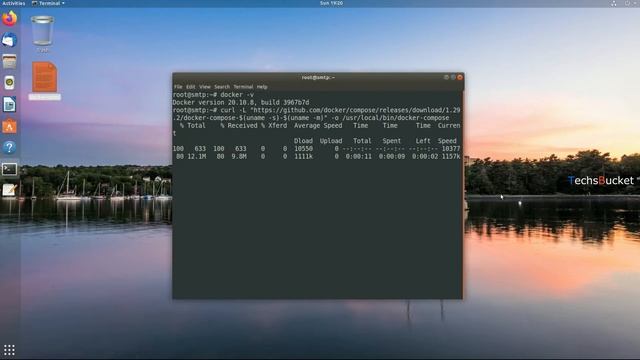Select the Terminal icon in dock
Image resolution: width=640 pixels, height=360 pixels.
(x=9, y=169)
